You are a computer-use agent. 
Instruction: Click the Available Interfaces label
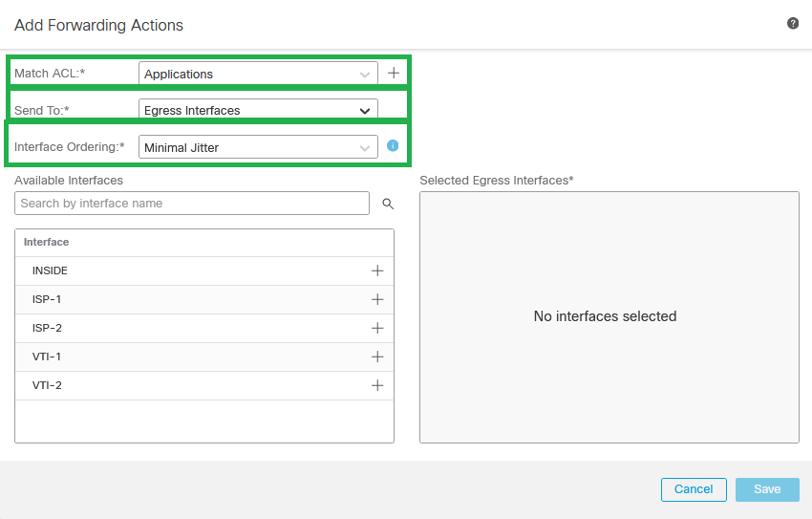[x=69, y=181]
